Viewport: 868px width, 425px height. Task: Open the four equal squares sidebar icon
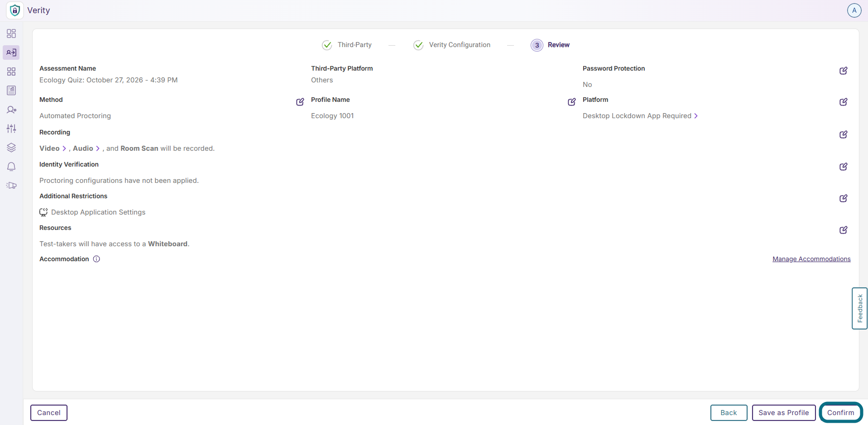tap(11, 72)
